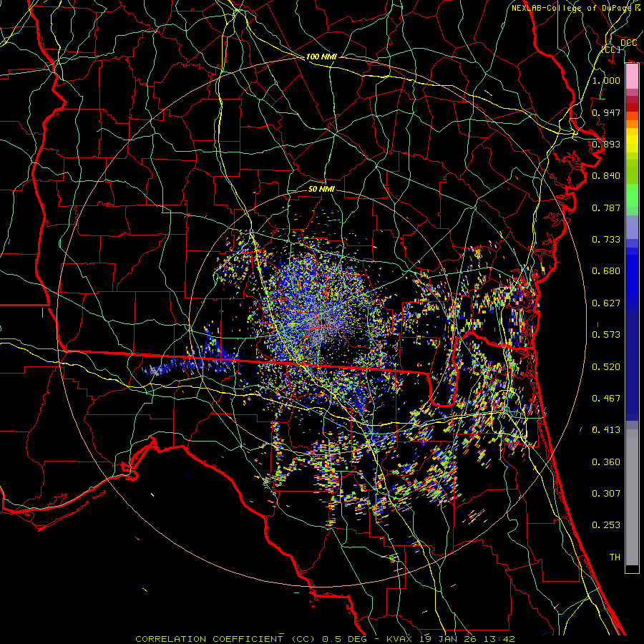Click the 0.680 scale value
The image size is (644, 644).
tap(606, 271)
